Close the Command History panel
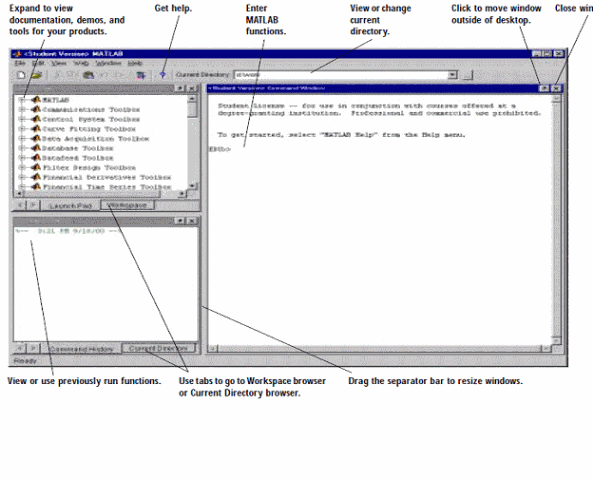 pyautogui.click(x=192, y=221)
